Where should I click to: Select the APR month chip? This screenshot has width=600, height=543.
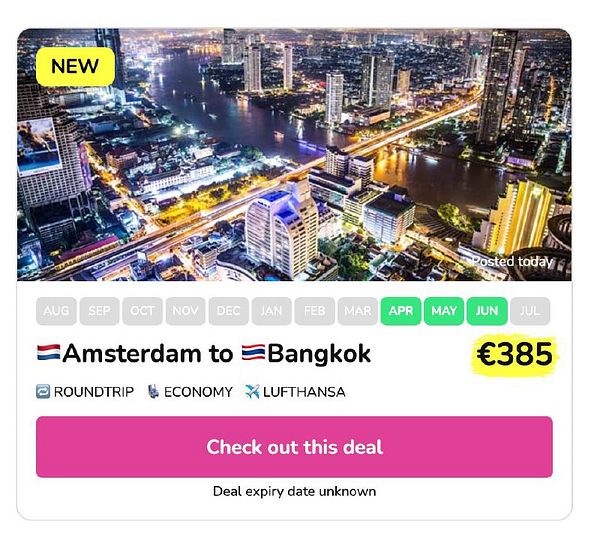click(x=401, y=311)
